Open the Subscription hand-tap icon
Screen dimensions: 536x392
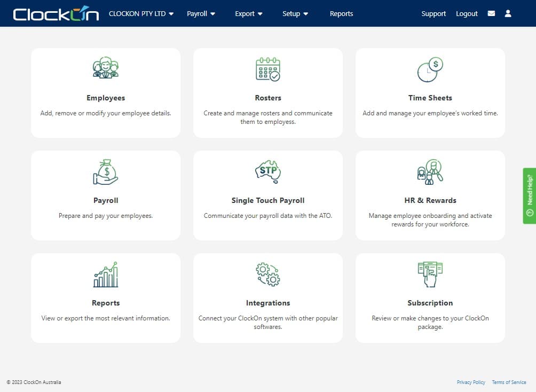tap(430, 275)
